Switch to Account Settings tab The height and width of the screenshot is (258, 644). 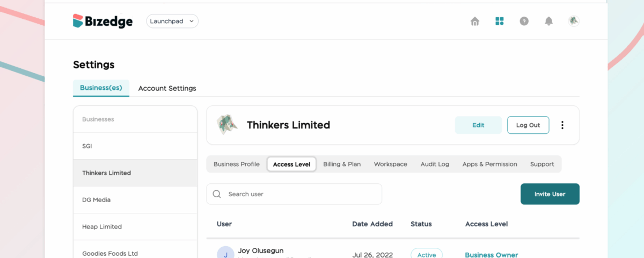click(167, 88)
